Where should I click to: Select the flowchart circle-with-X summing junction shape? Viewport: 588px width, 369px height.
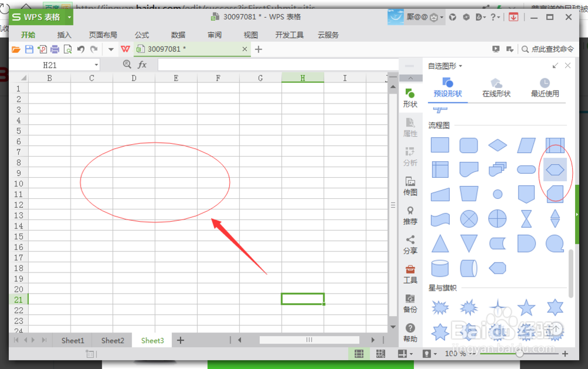(469, 218)
